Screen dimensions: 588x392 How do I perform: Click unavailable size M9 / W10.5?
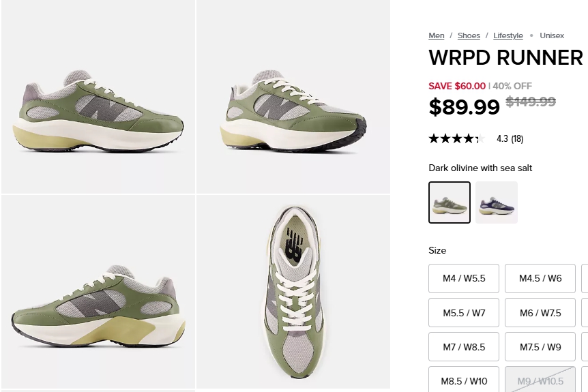pos(540,379)
